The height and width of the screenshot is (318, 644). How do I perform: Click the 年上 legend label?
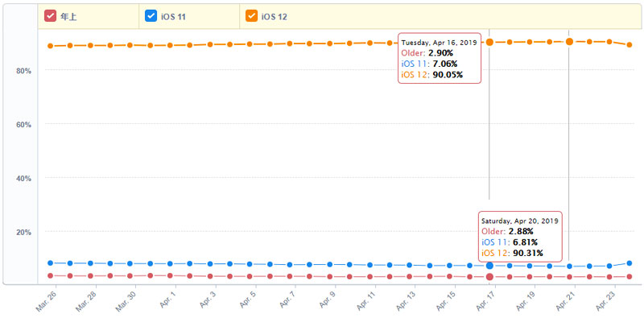click(68, 16)
